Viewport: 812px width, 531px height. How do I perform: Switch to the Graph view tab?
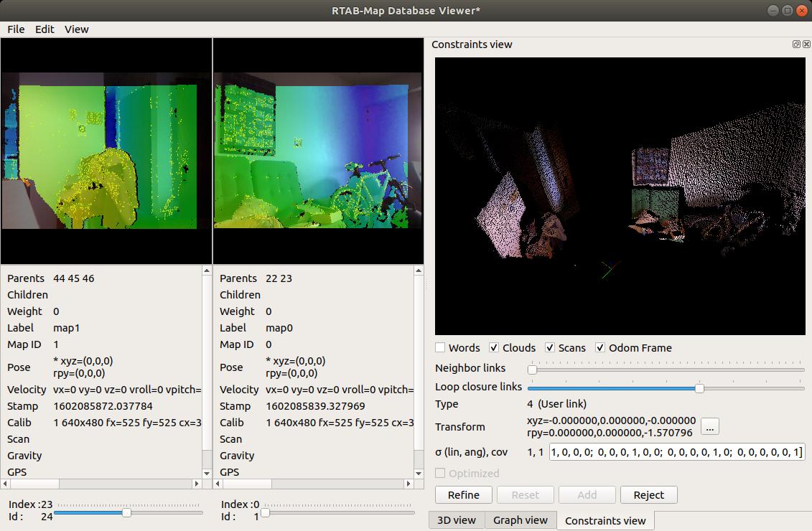pos(521,520)
